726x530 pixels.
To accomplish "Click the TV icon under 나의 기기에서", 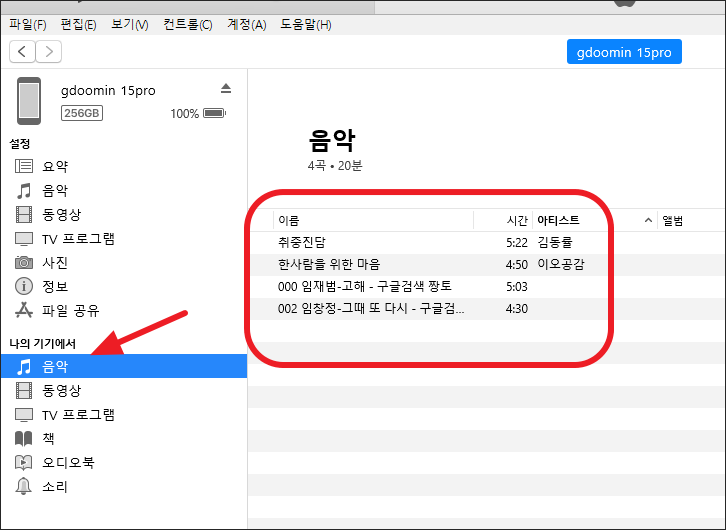I will click(x=24, y=415).
